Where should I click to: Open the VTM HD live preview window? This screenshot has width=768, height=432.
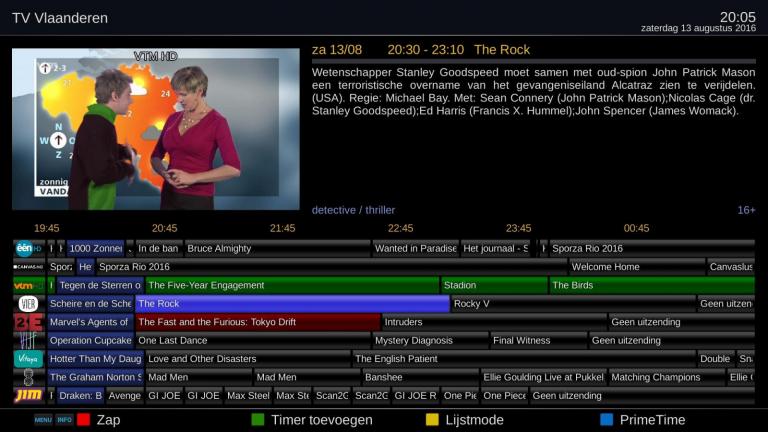click(x=155, y=129)
